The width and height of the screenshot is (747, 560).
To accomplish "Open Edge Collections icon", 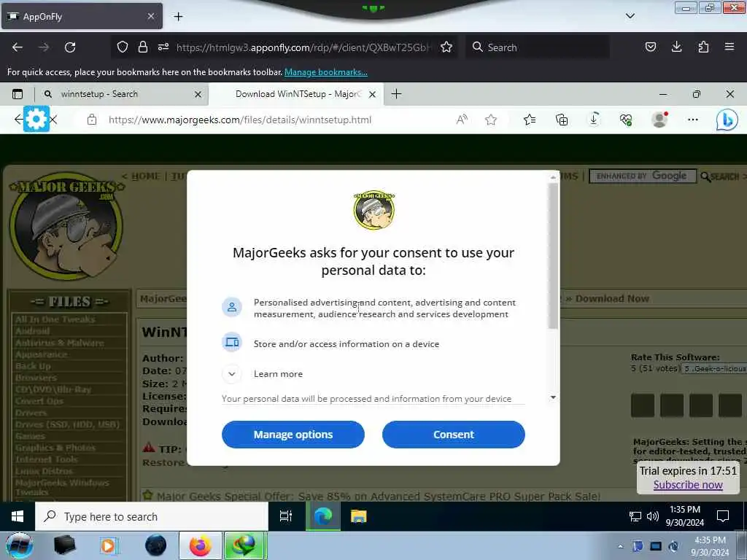I will coord(562,120).
